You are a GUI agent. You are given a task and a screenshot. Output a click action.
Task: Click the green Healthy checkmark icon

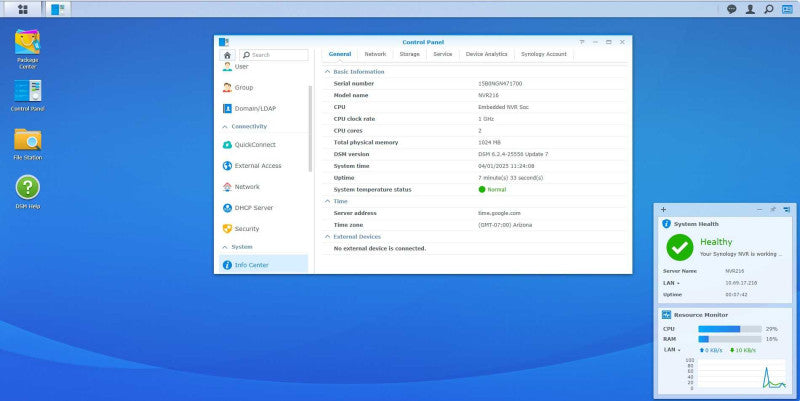pyautogui.click(x=680, y=247)
